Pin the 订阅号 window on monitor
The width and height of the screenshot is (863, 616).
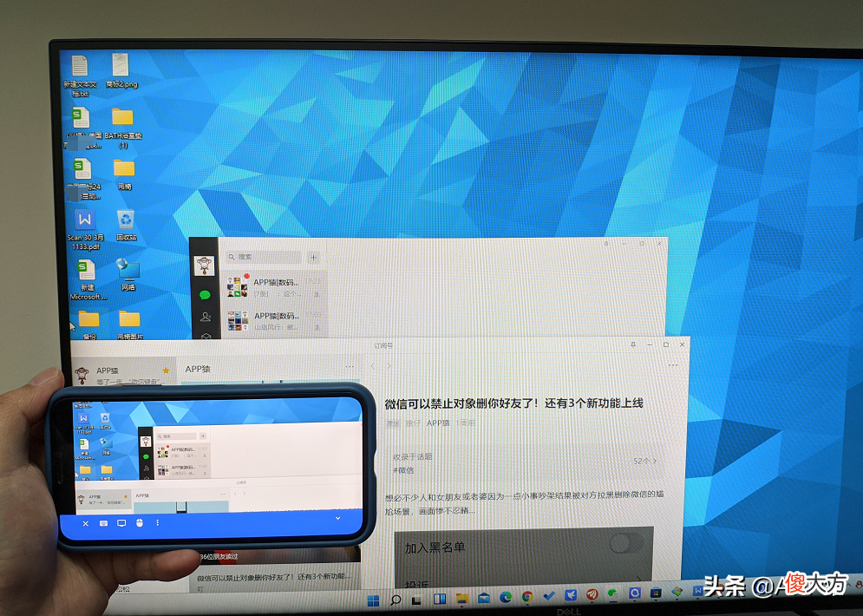[633, 344]
